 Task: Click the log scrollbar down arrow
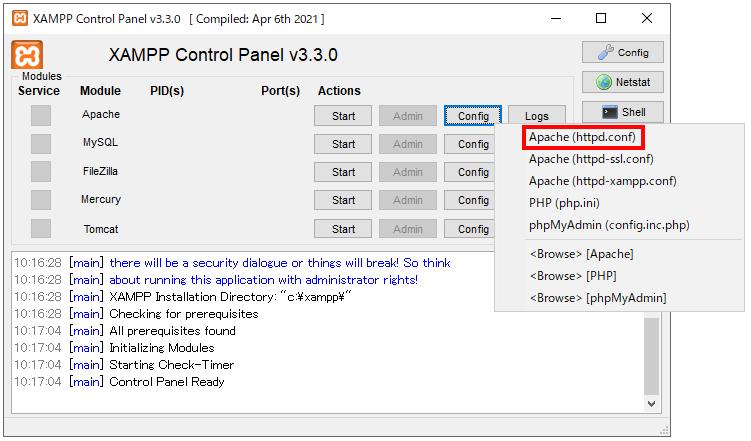pyautogui.click(x=651, y=404)
